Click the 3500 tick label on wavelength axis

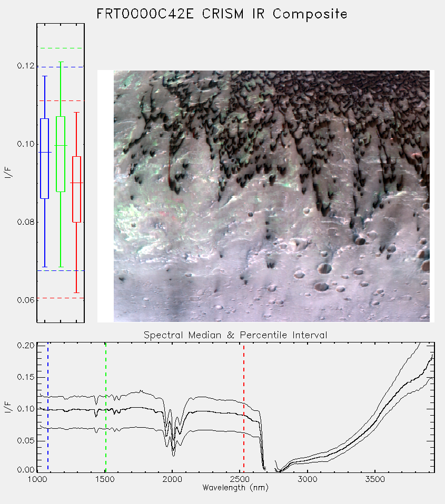pyautogui.click(x=375, y=479)
